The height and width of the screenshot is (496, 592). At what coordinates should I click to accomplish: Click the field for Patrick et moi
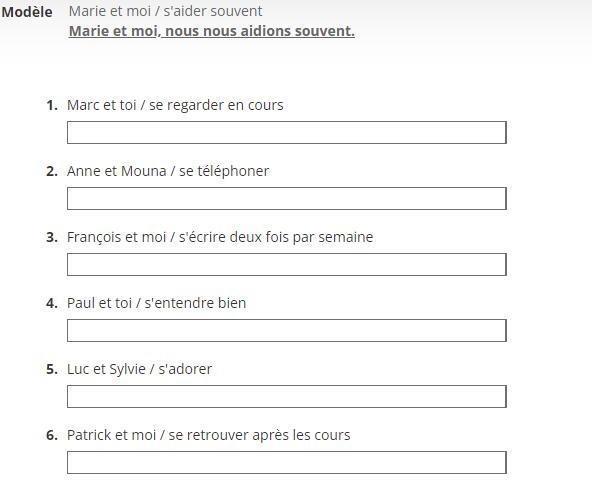click(287, 462)
